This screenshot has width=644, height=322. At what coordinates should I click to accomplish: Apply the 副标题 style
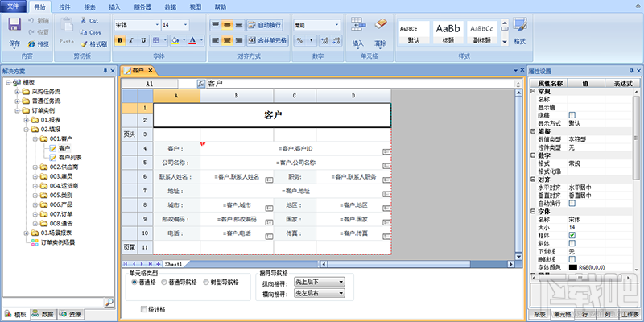pos(481,32)
